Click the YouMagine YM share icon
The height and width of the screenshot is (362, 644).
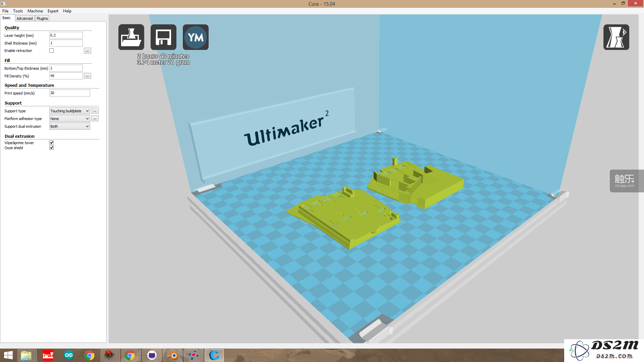(x=196, y=37)
